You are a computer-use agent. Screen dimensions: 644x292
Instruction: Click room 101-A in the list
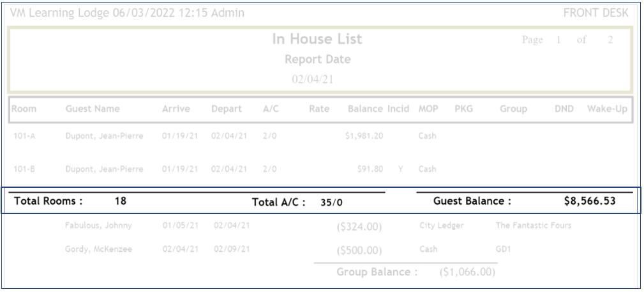(24, 135)
